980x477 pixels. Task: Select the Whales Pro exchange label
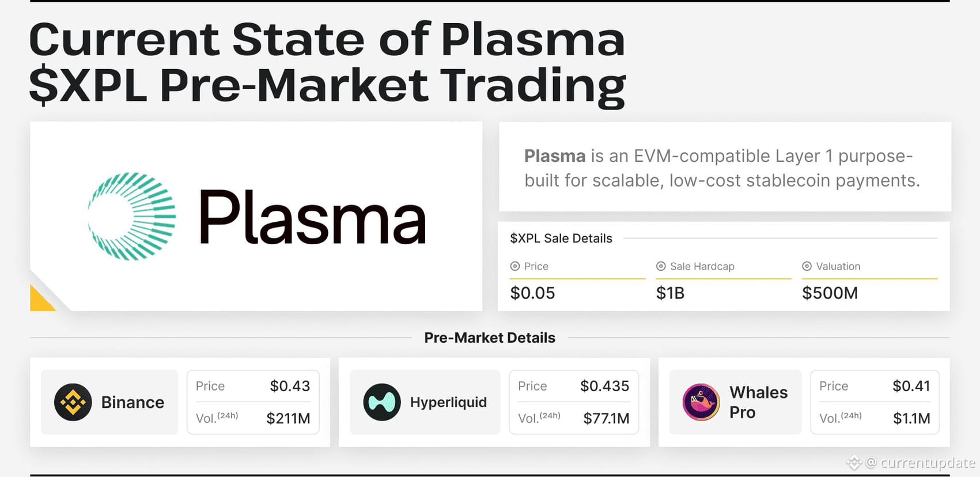(758, 402)
